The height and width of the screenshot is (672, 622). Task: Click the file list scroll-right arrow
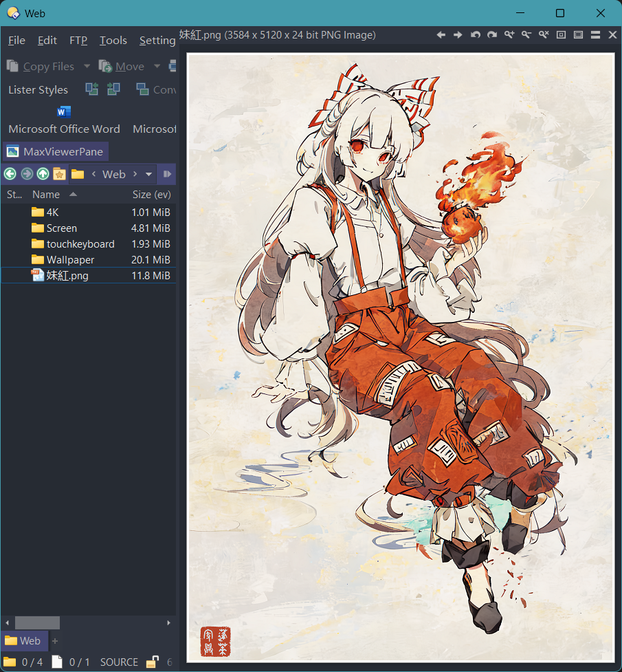pos(169,622)
